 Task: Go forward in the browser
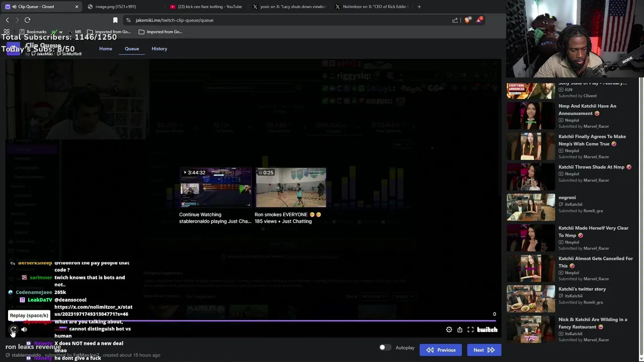(17, 20)
